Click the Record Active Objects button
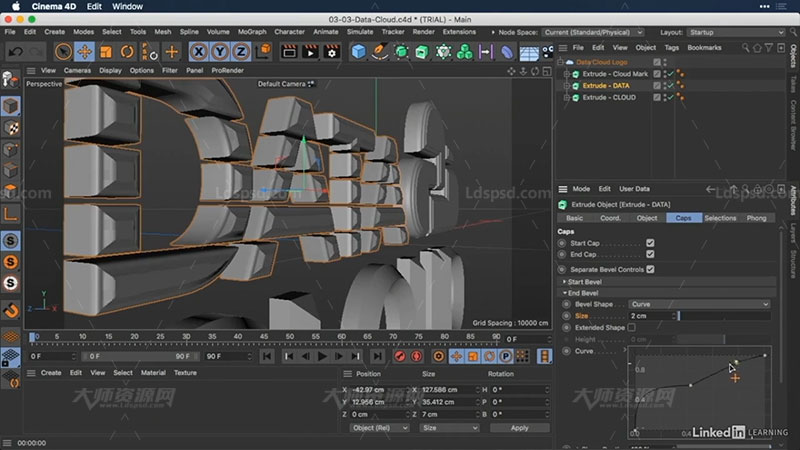The width and height of the screenshot is (800, 450). (x=400, y=356)
